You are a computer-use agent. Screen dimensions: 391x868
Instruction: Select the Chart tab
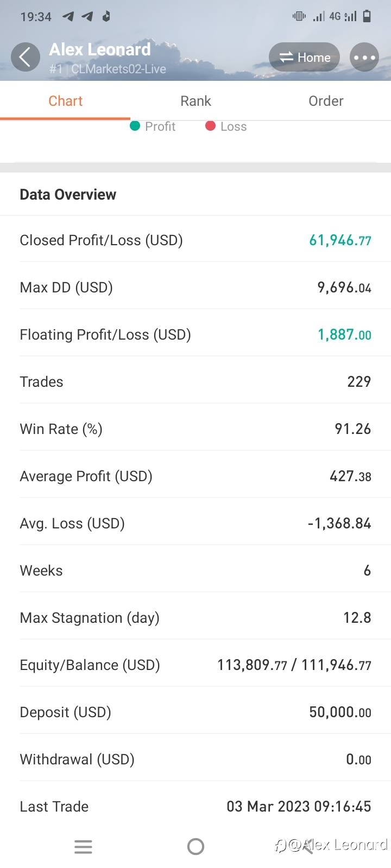(x=65, y=101)
